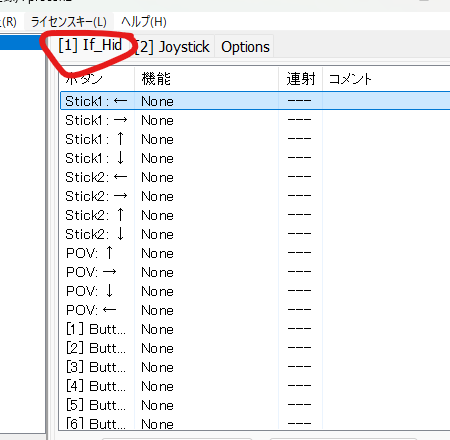Image resolution: width=450 pixels, height=440 pixels.
Task: Select the Stick1 : ← row
Action: point(255,101)
